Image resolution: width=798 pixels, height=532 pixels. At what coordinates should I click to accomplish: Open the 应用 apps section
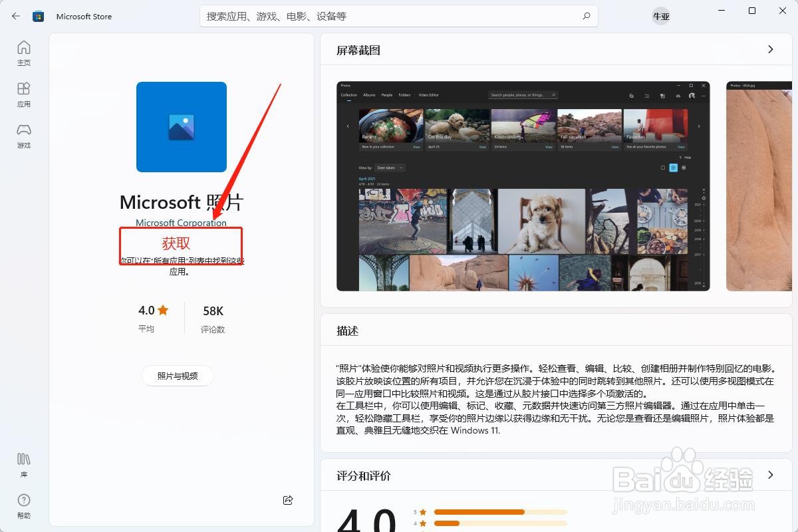[x=24, y=94]
